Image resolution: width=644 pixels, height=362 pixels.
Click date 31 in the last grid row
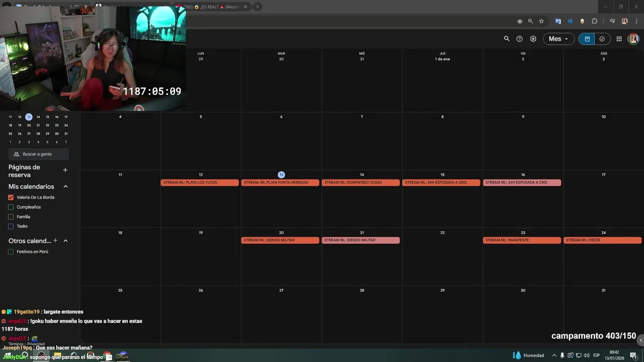(603, 290)
